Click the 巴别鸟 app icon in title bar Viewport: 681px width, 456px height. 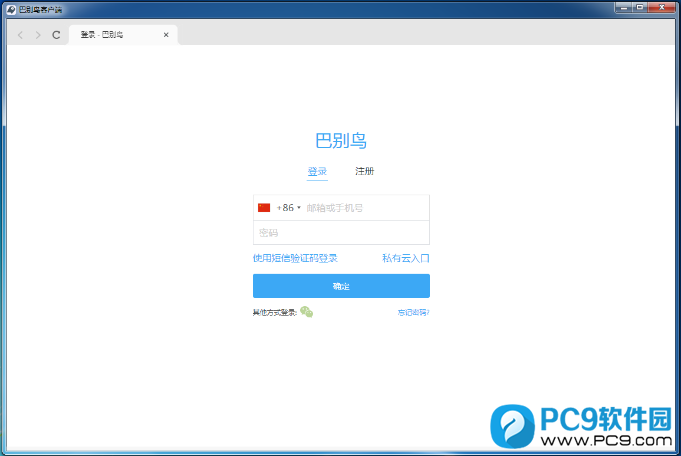(11, 9)
